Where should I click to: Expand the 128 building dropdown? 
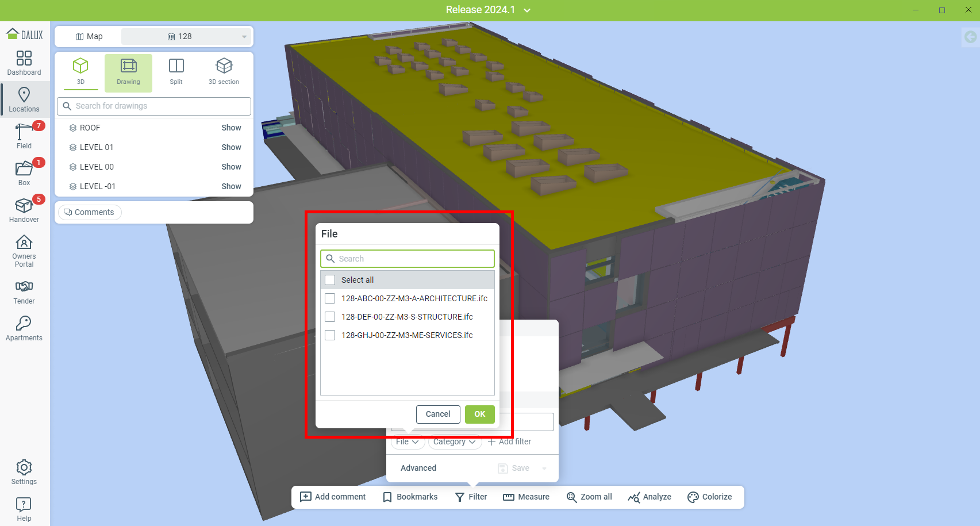click(x=187, y=36)
